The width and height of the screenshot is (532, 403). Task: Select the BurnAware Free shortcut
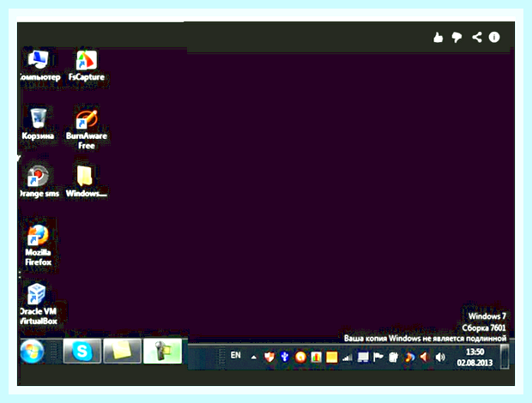click(x=86, y=129)
